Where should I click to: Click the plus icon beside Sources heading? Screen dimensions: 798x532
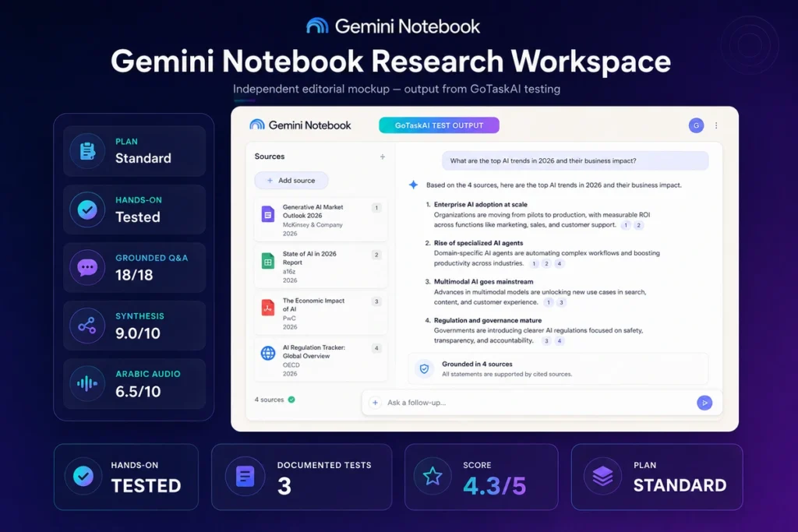coord(382,157)
